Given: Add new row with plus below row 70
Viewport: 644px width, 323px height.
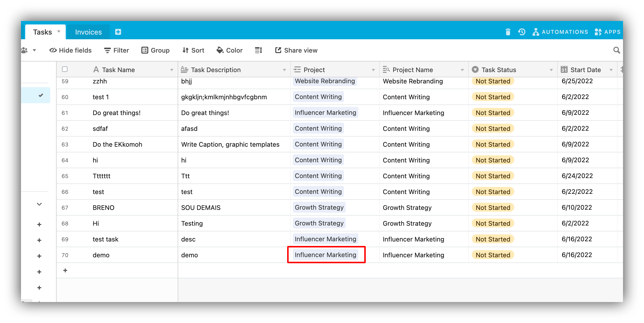Looking at the screenshot, I should pos(65,270).
